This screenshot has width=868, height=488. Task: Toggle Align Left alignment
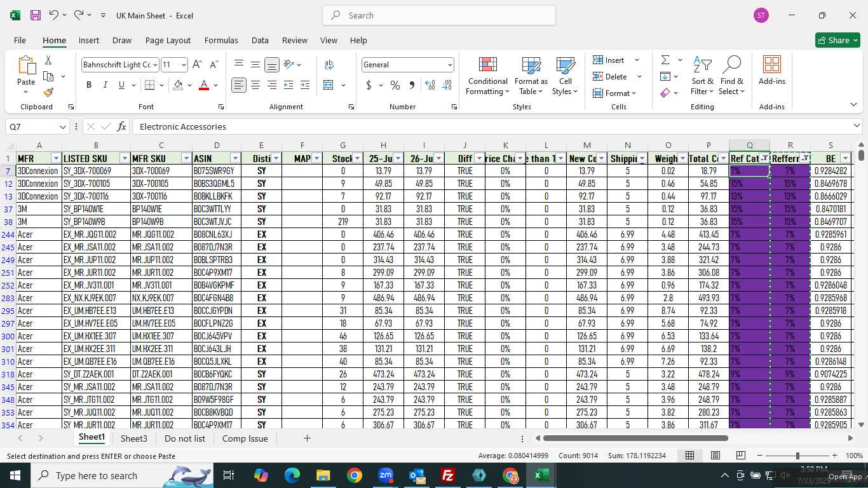[239, 85]
